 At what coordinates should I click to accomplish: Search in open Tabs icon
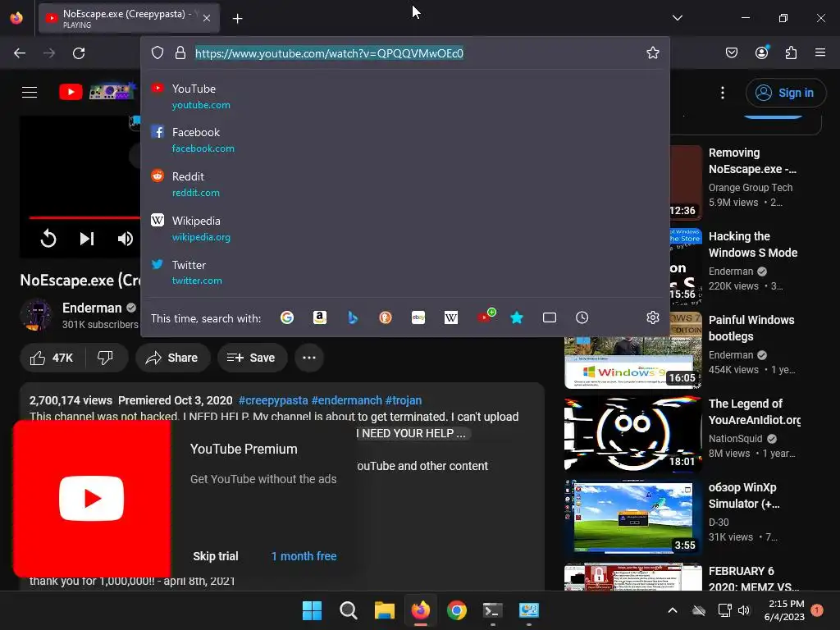(x=549, y=317)
